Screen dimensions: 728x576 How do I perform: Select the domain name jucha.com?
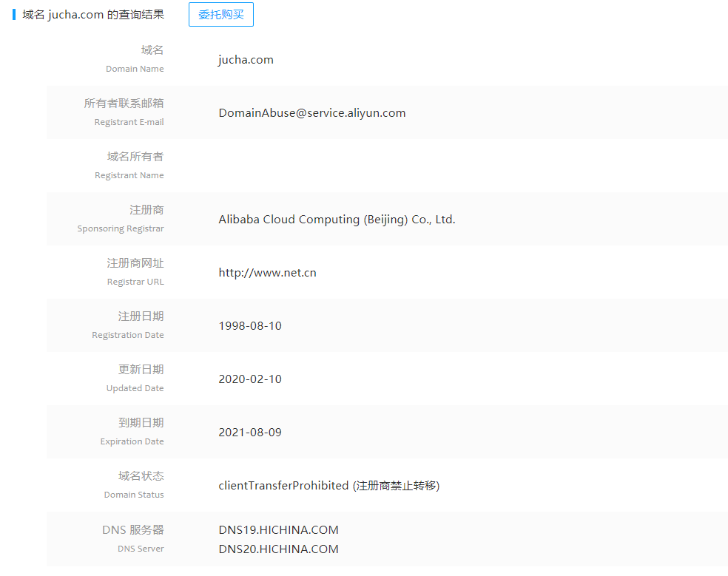click(246, 59)
